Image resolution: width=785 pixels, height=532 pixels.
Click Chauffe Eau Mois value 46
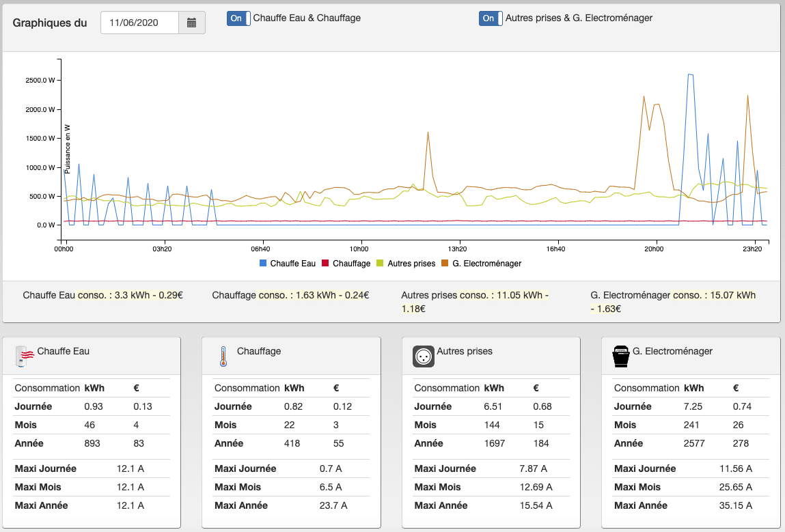(89, 425)
